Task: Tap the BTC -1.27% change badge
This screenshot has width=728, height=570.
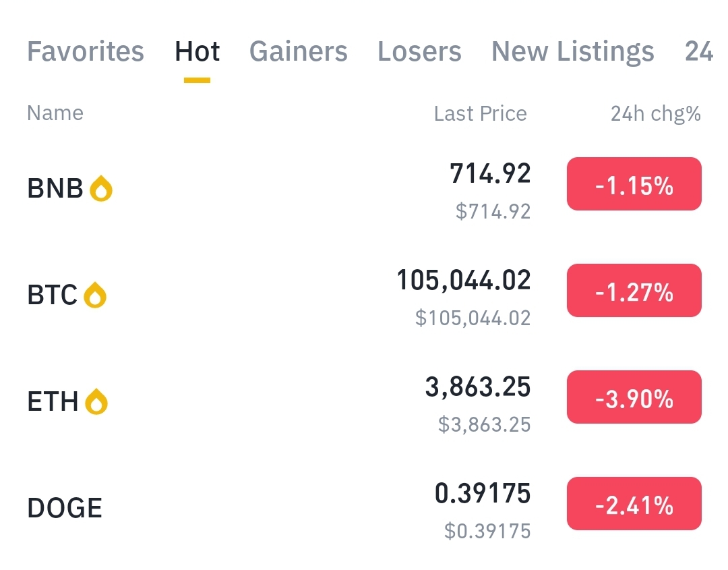Action: (x=634, y=291)
